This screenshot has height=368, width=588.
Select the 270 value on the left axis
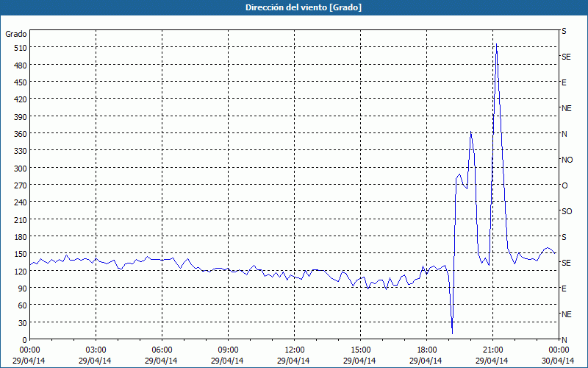coord(21,185)
